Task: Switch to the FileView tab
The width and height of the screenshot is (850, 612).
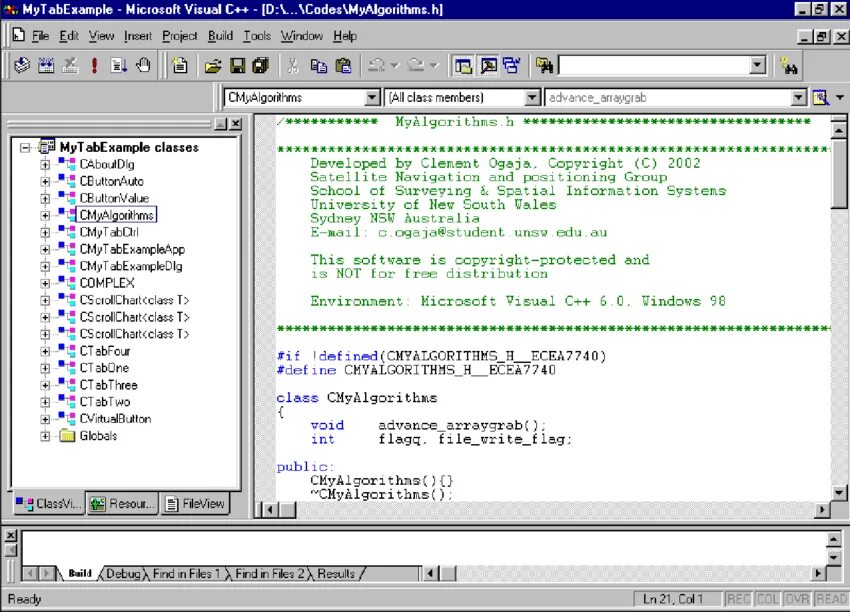Action: [195, 504]
